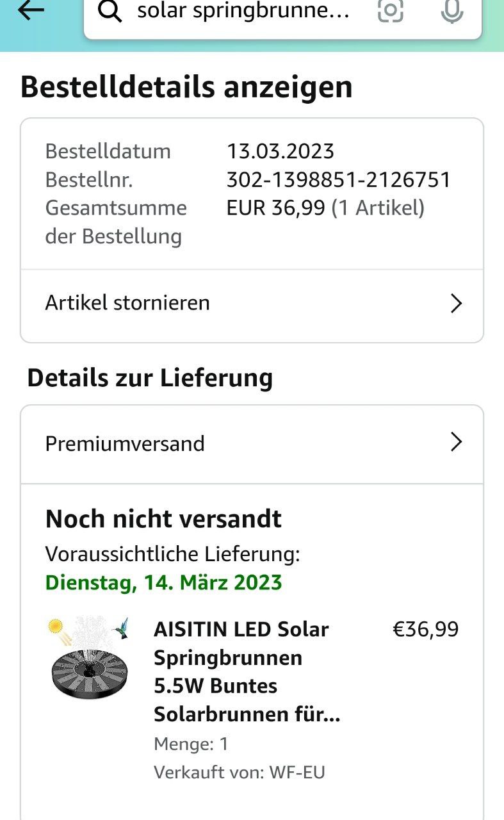
Task: Tap the microphone voice search icon
Action: click(x=451, y=11)
